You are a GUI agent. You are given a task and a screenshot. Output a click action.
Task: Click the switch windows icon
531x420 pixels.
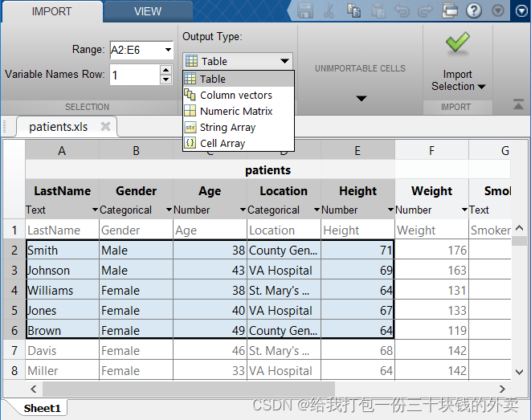(x=450, y=10)
